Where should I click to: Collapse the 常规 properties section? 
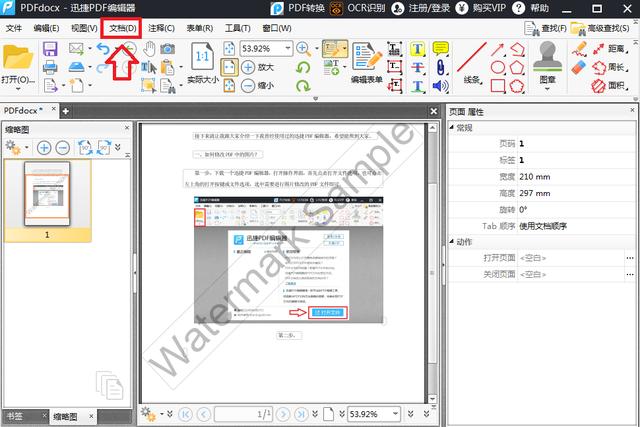pyautogui.click(x=452, y=128)
